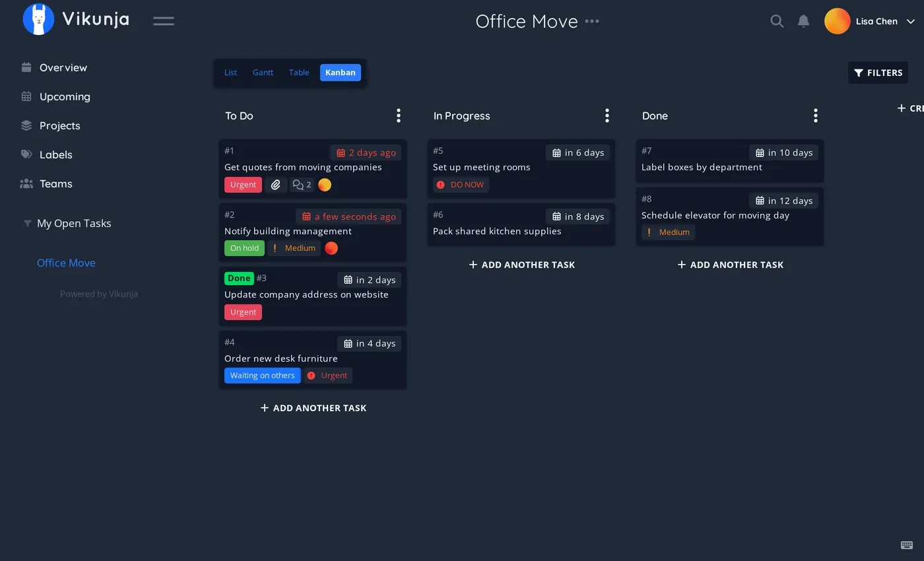Add another task to the In Progress bucket
The height and width of the screenshot is (561, 924).
coord(521,265)
